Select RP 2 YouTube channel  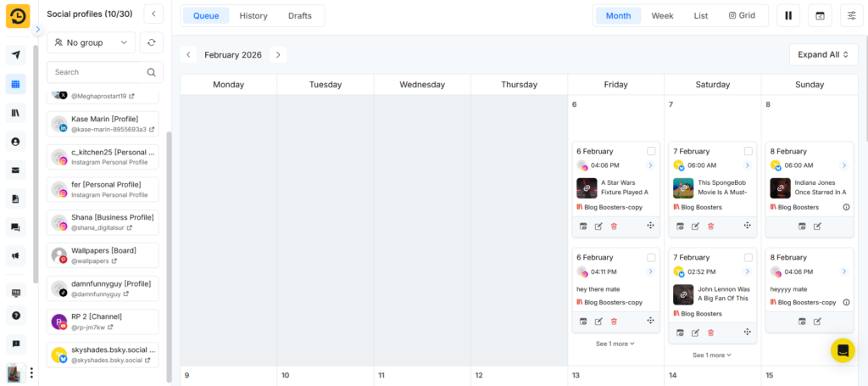tap(103, 322)
